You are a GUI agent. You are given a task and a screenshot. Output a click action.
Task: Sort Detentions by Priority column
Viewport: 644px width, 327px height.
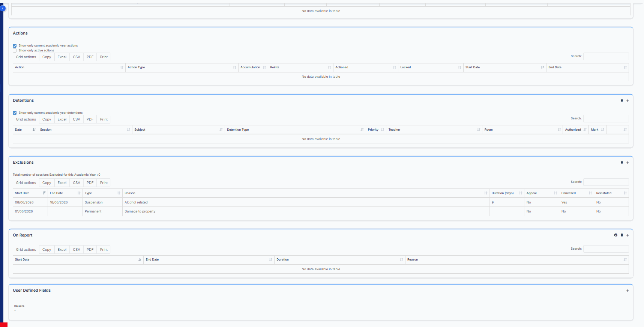coord(376,130)
